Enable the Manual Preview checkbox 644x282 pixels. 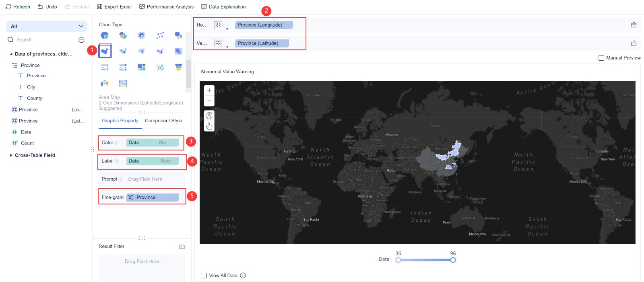601,58
